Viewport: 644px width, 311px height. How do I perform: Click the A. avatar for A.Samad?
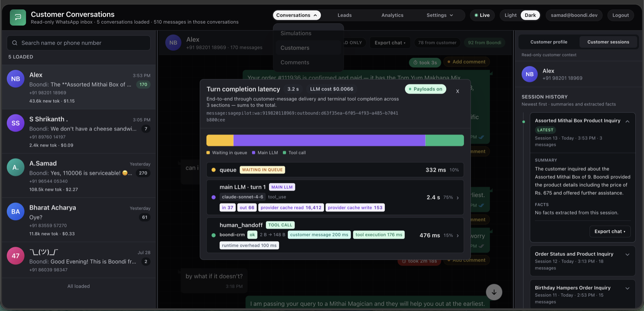(16, 168)
